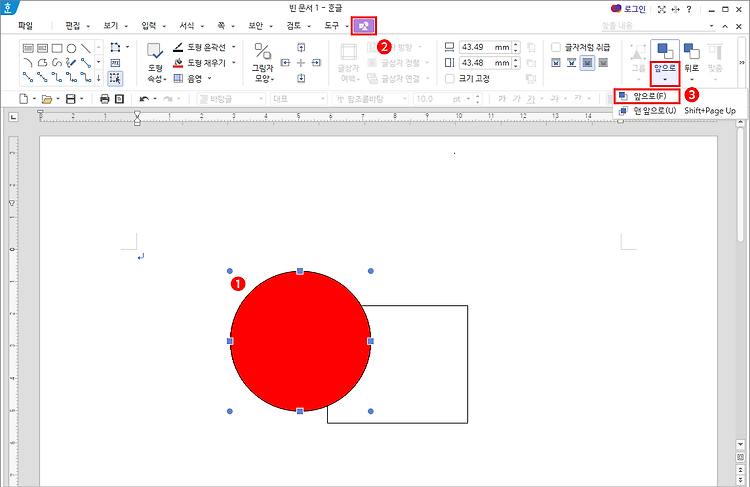Select second text wrap option icon
The height and width of the screenshot is (487, 750).
[572, 63]
